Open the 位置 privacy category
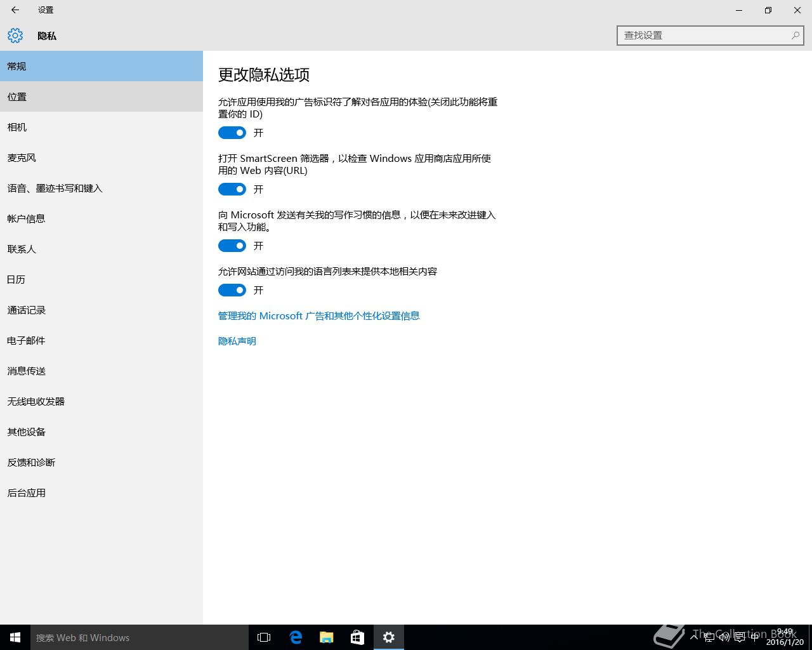The height and width of the screenshot is (650, 812). coord(101,96)
